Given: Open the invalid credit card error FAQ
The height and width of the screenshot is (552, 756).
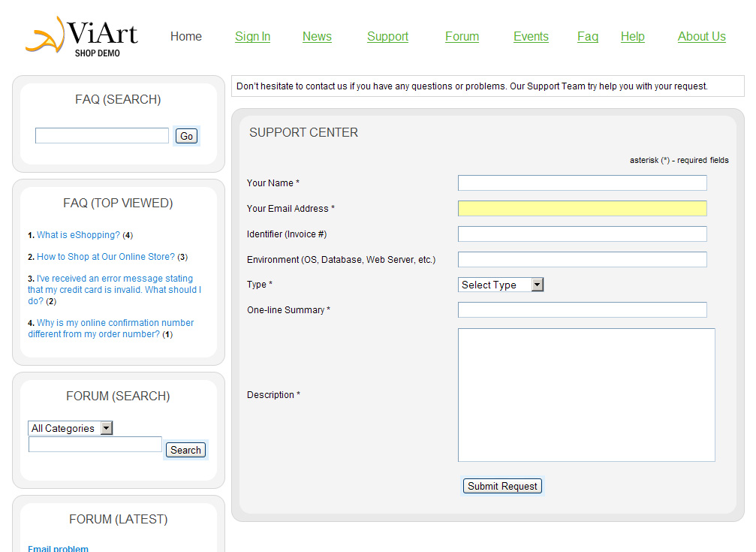Looking at the screenshot, I should click(x=114, y=289).
